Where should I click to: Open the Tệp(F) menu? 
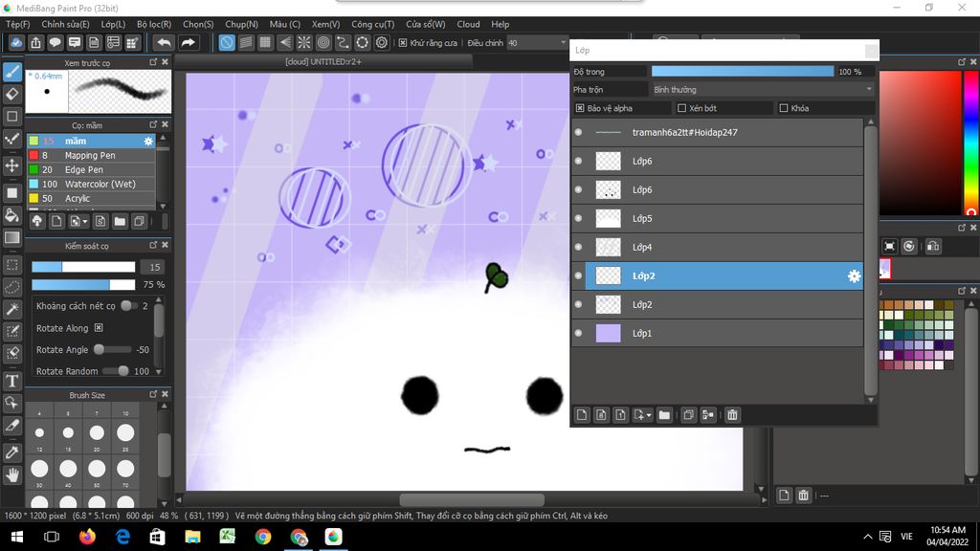click(17, 24)
